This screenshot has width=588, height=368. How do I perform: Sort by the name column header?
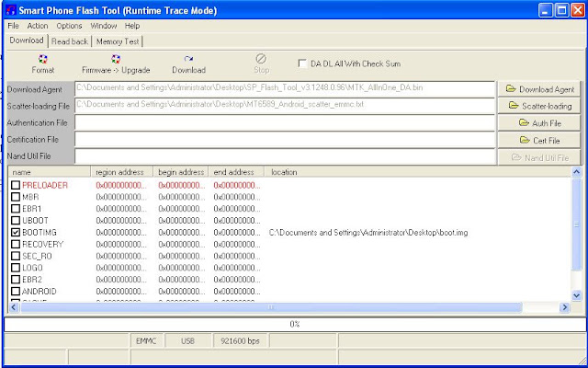tap(50, 172)
